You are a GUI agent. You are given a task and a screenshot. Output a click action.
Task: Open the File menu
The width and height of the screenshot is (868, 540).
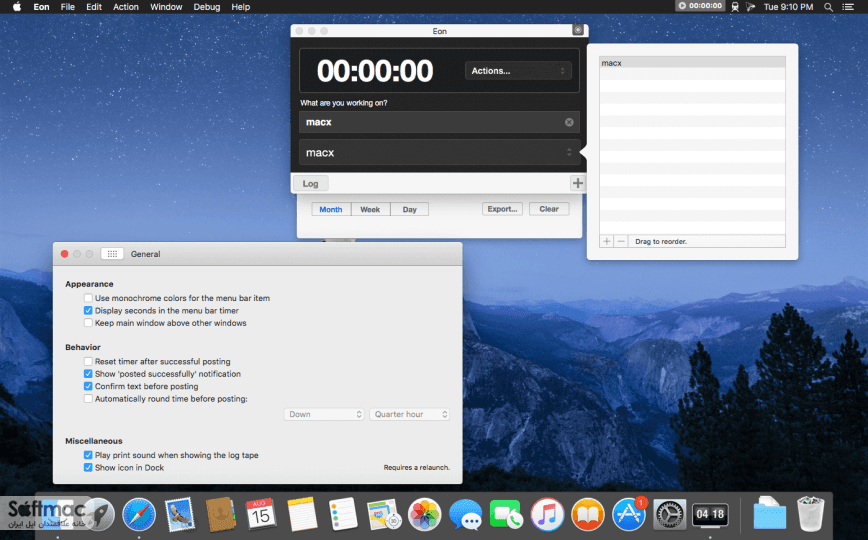coord(68,7)
